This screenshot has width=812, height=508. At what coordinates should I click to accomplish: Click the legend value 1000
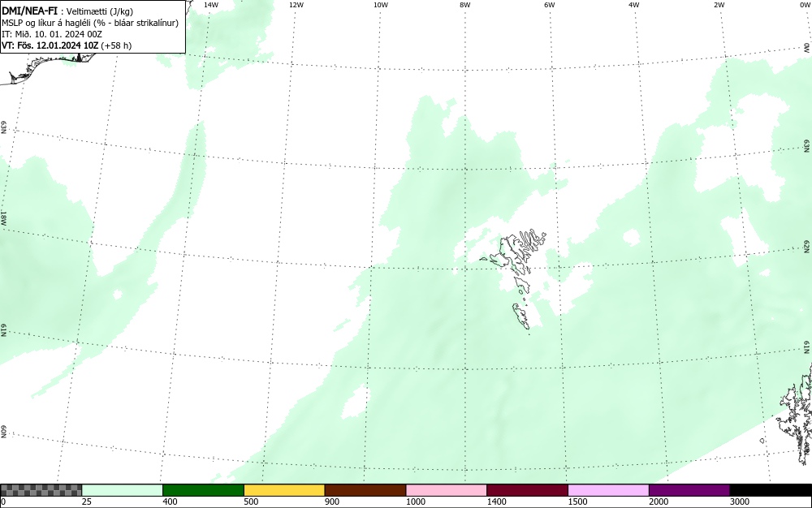pos(416,502)
